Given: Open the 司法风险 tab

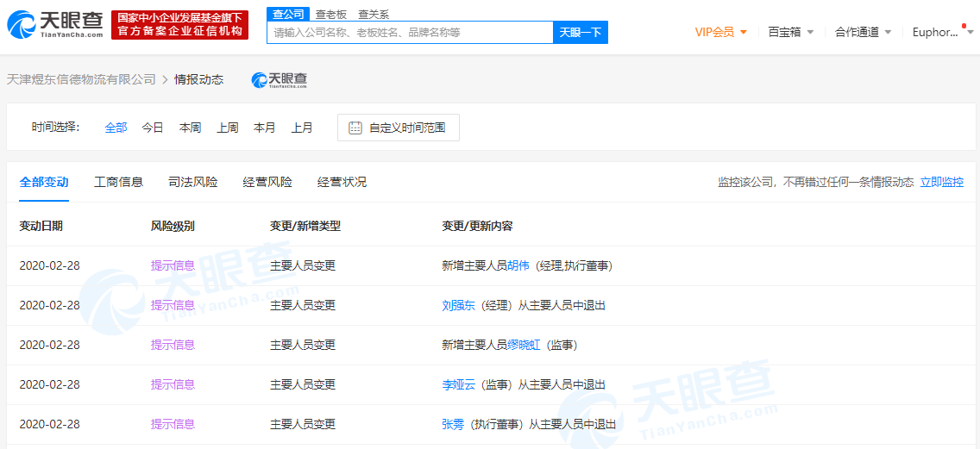Looking at the screenshot, I should [193, 183].
